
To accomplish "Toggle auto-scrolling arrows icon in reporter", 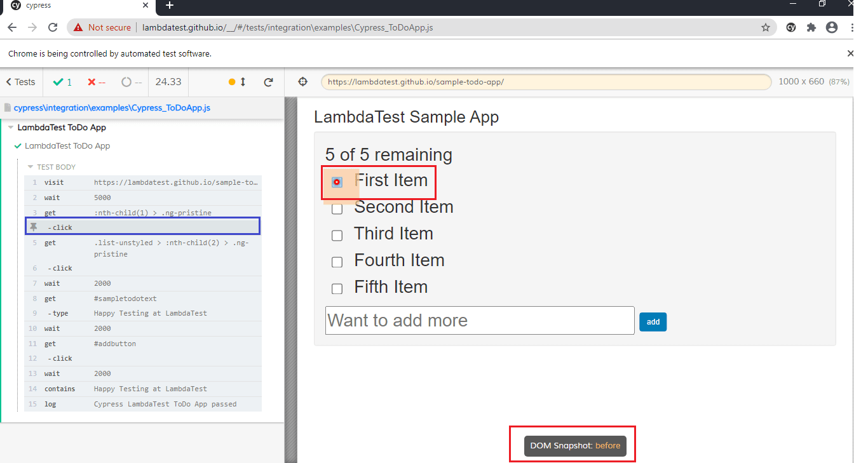I will (x=243, y=82).
